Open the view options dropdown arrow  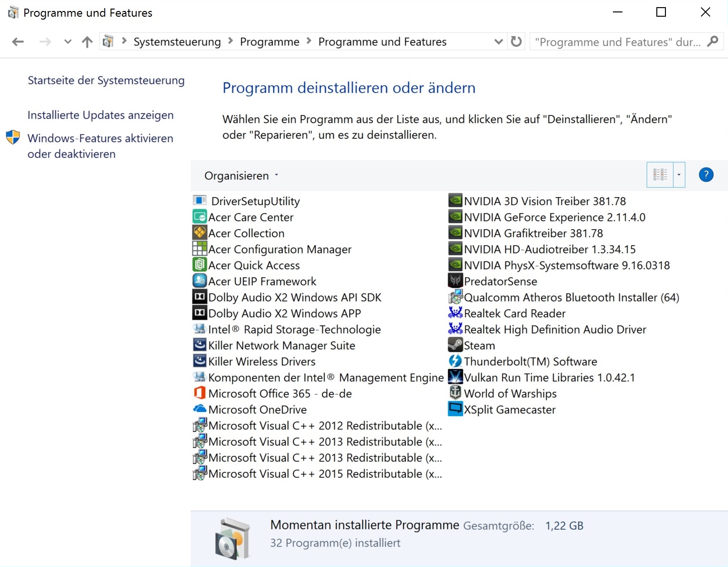pyautogui.click(x=679, y=175)
